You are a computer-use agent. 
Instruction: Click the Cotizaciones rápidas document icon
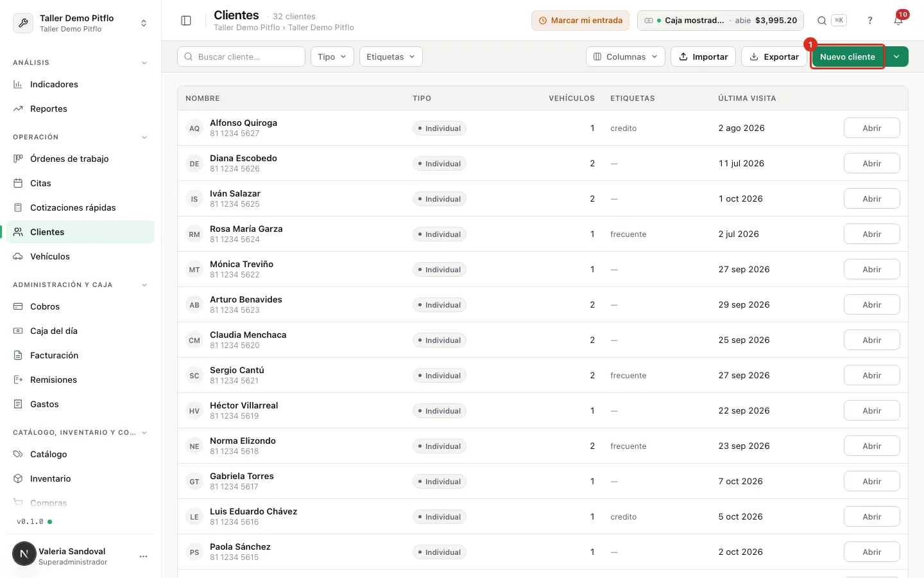18,207
